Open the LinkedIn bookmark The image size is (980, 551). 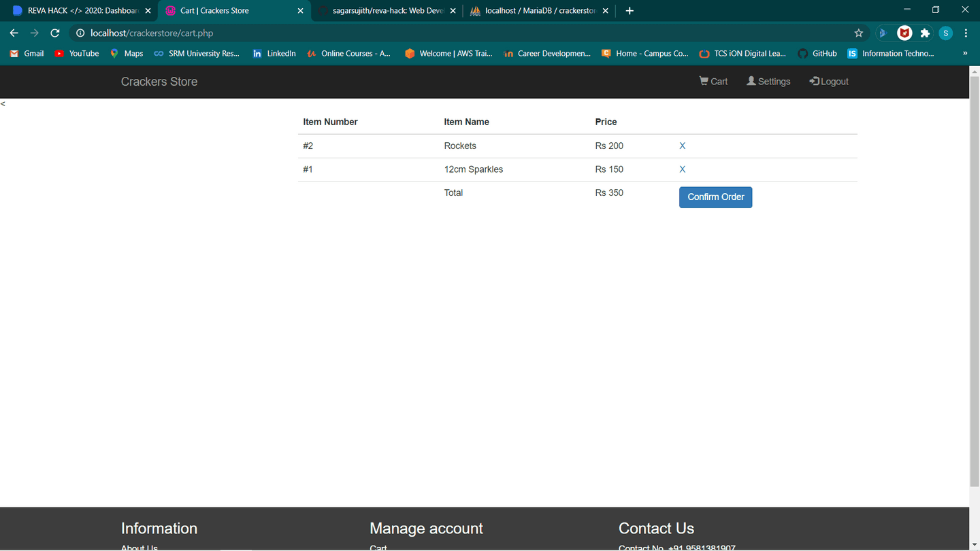[x=274, y=53]
